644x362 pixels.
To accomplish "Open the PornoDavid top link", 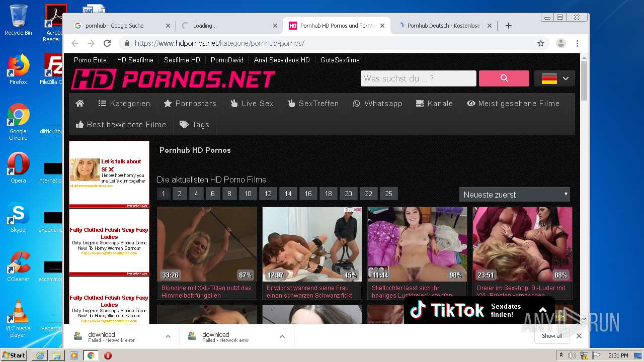I will (x=227, y=60).
